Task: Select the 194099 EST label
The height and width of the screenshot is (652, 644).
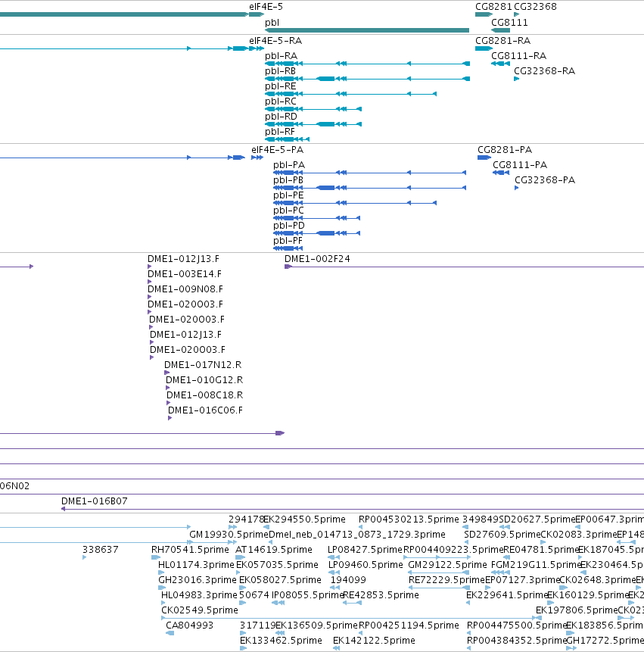Action: pyautogui.click(x=348, y=580)
